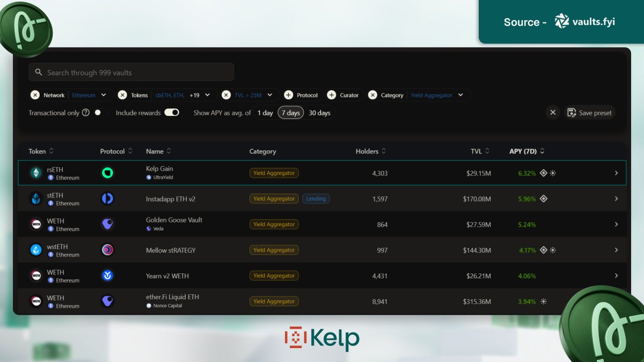
Task: Remove the Network filter with its X icon
Action: pyautogui.click(x=35, y=95)
